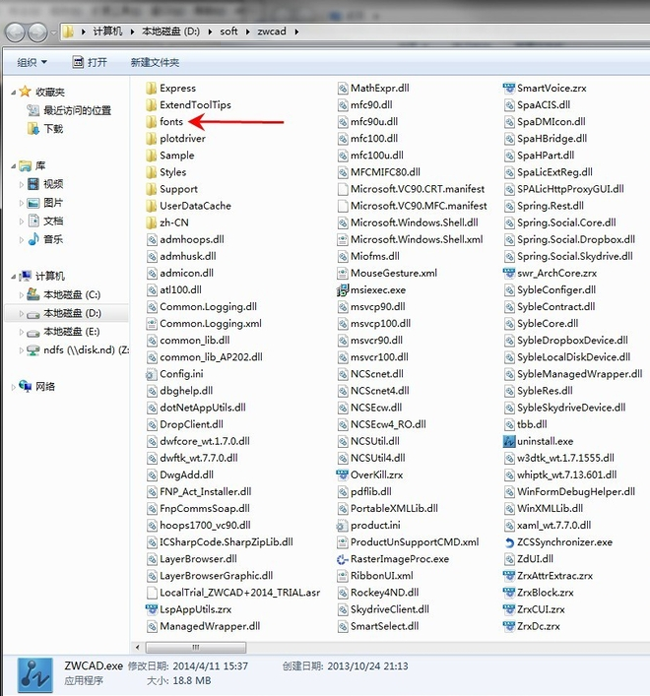Select the file whiptk_wt.7.13.601.dll
This screenshot has height=696, width=650.
(x=560, y=475)
